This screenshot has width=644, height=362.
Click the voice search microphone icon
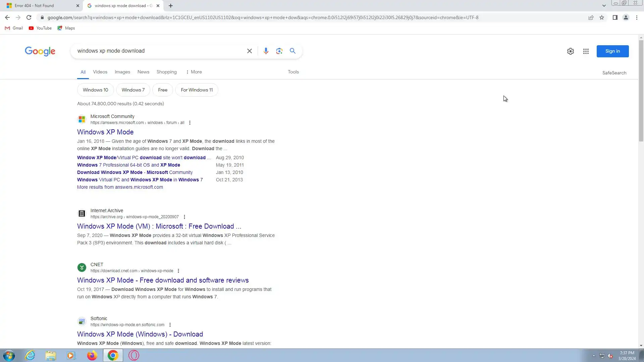coord(266,51)
